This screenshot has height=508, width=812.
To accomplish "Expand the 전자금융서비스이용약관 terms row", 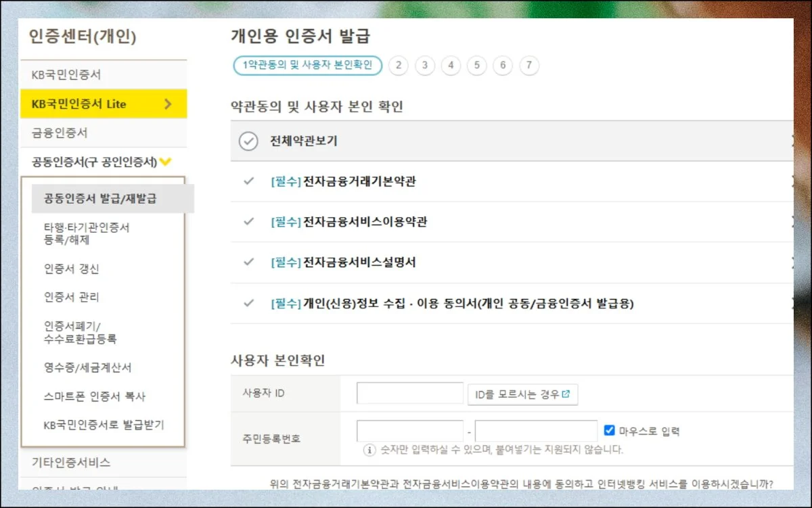I will [x=791, y=222].
